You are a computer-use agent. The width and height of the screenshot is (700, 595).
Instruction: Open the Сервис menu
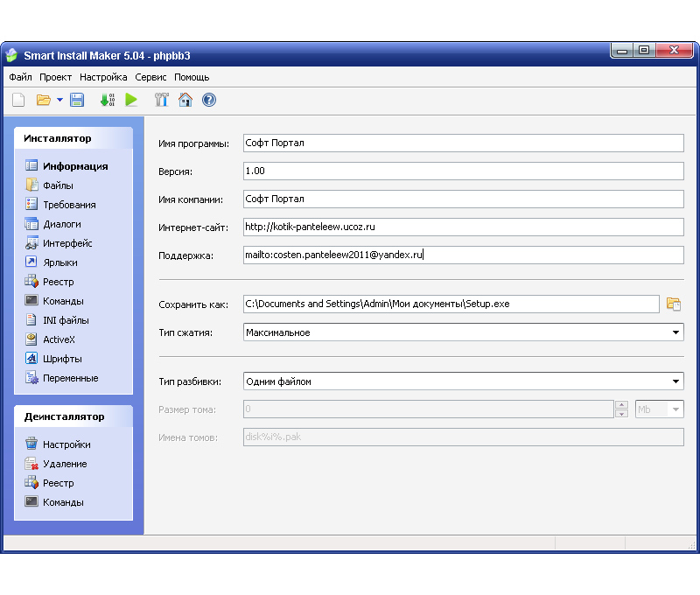tap(150, 77)
